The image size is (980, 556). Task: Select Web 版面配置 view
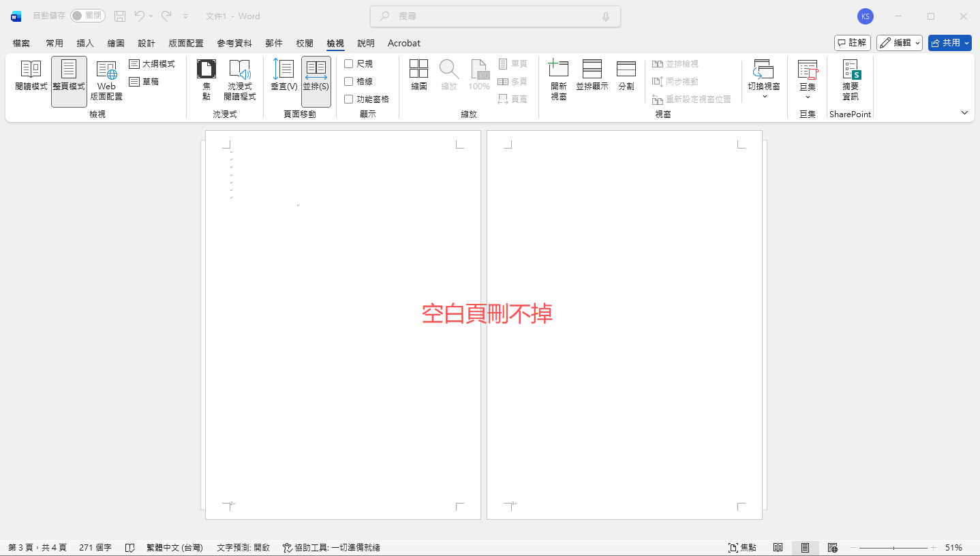[106, 80]
